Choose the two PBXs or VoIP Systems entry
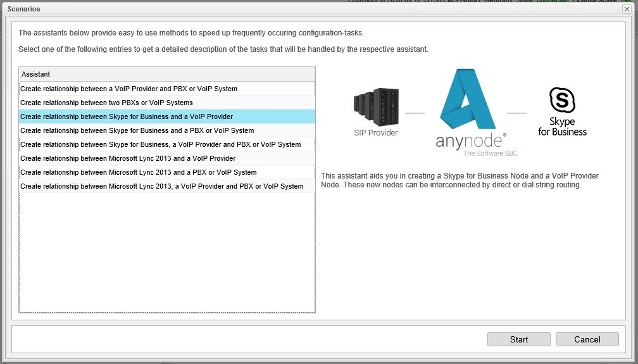 coord(106,103)
